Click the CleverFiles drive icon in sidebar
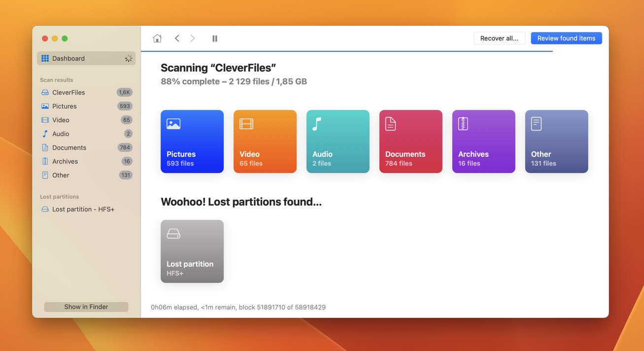This screenshot has width=644, height=351. (45, 92)
